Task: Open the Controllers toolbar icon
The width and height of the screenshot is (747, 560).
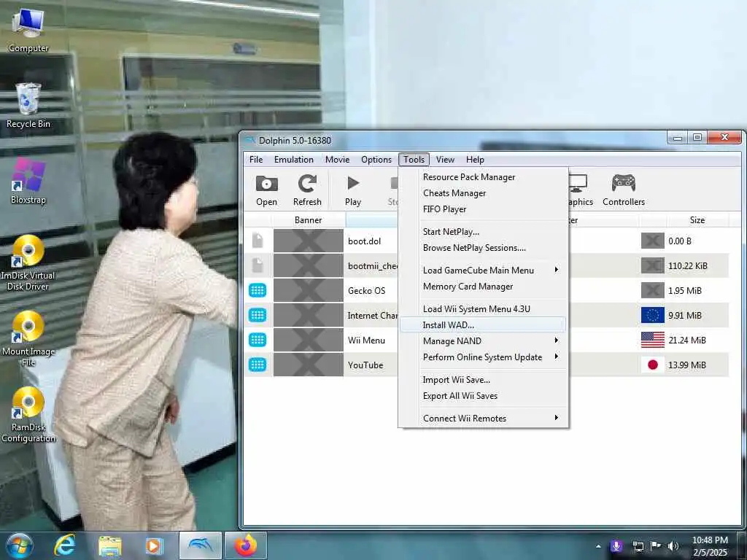Action: [x=624, y=190]
